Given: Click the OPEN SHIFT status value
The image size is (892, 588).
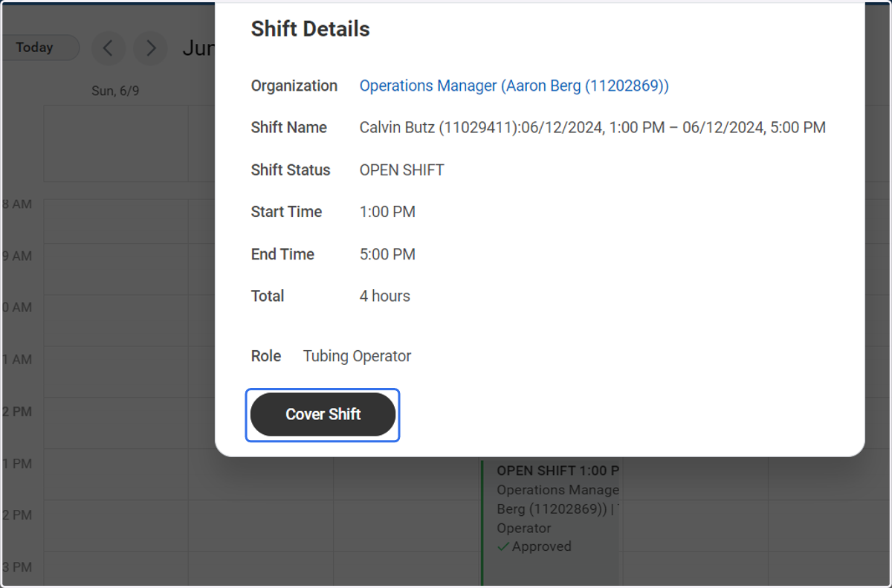Looking at the screenshot, I should 402,170.
